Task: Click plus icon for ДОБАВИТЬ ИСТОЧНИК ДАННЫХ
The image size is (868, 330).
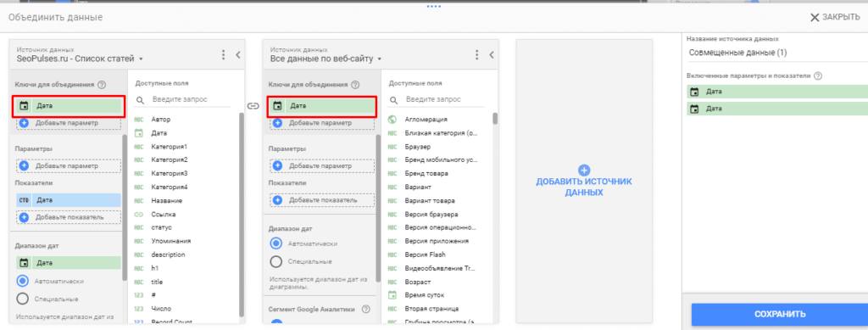Action: [x=584, y=170]
